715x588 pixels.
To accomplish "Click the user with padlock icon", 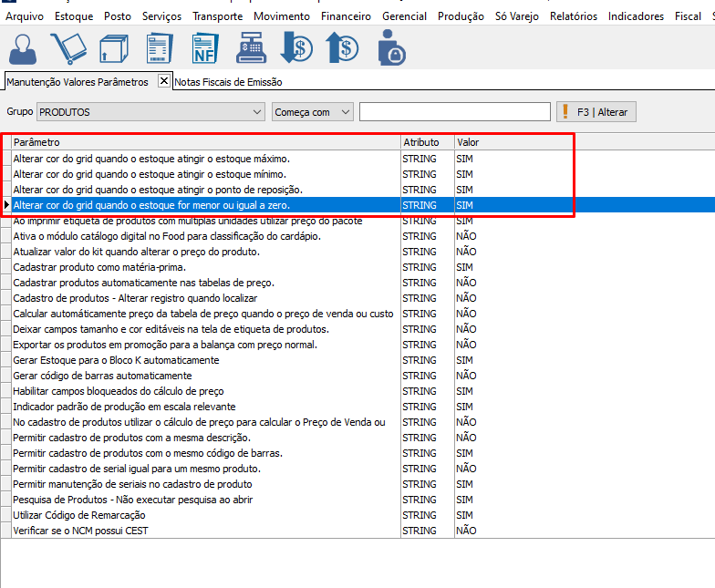I will (x=390, y=47).
